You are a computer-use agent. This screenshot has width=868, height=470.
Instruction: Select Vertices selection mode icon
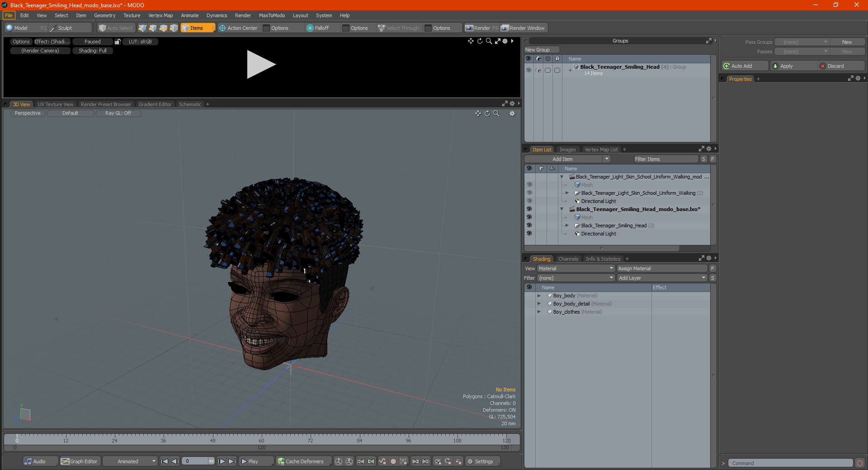(x=142, y=28)
